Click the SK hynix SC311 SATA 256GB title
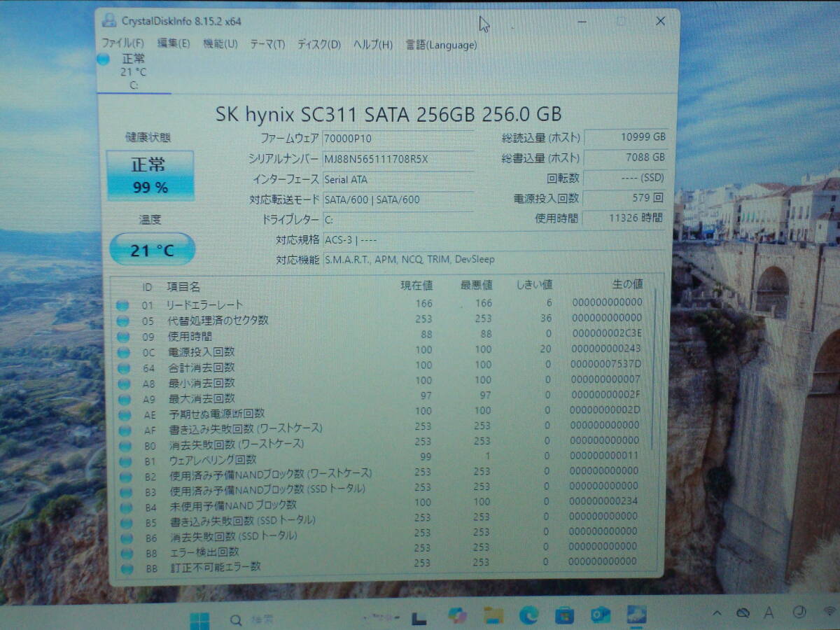 click(x=388, y=114)
